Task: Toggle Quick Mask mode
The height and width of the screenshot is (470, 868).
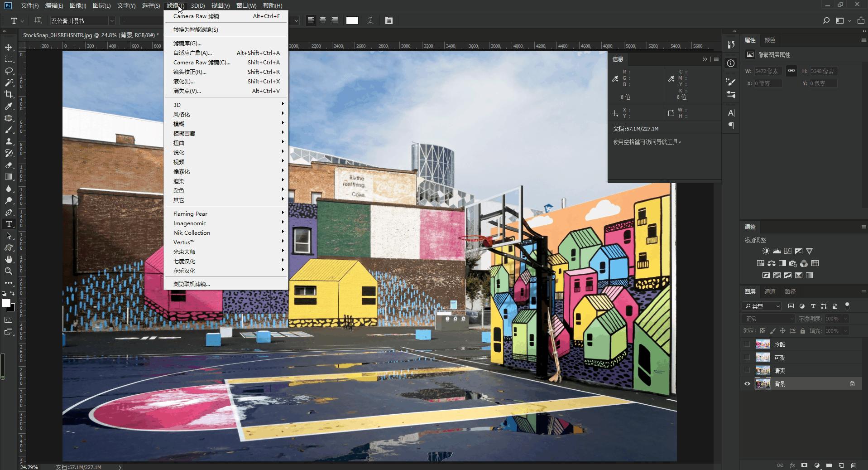Action: [x=9, y=320]
